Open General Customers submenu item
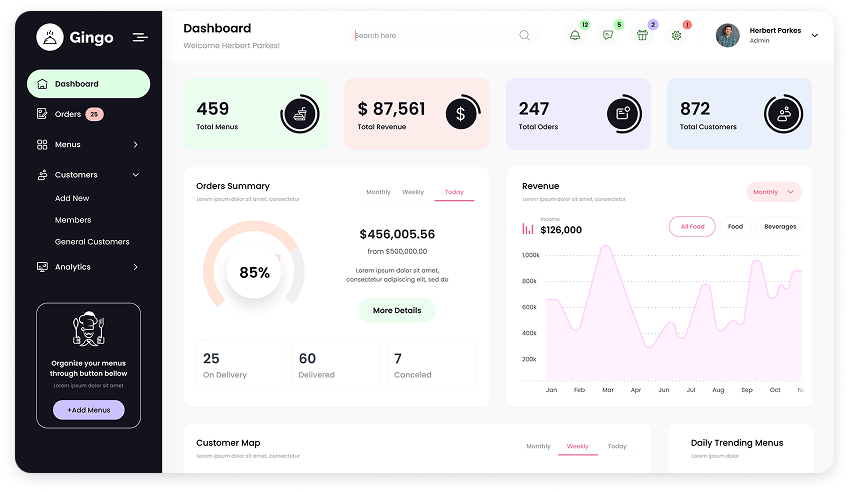849x492 pixels. [x=92, y=241]
